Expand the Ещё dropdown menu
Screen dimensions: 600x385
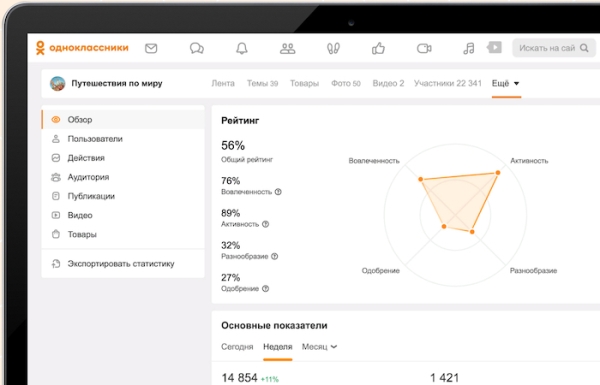[x=506, y=83]
